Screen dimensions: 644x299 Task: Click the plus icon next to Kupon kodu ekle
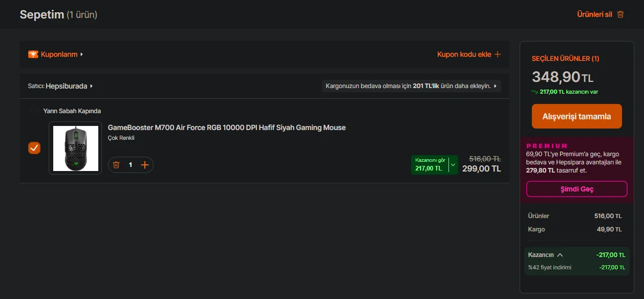497,54
